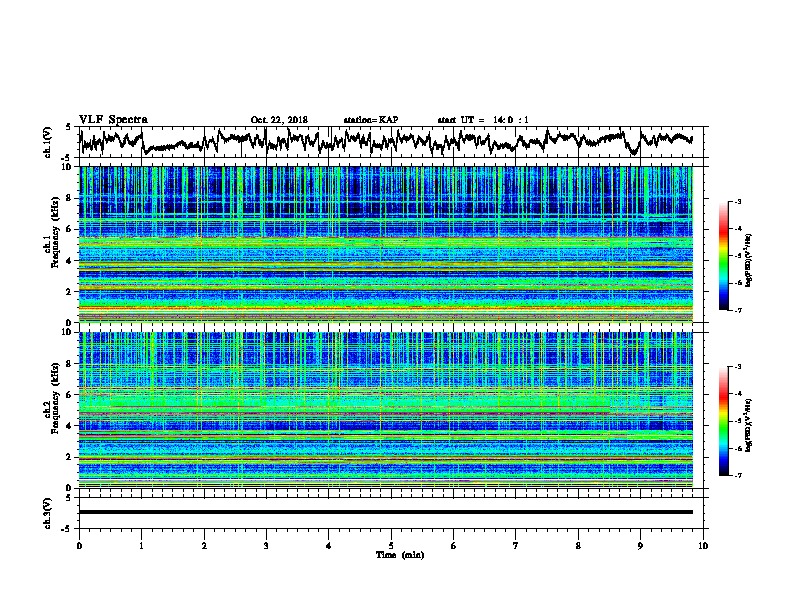Click the "ch.3(V)" axis label
This screenshot has height=612, width=792.
pyautogui.click(x=48, y=513)
